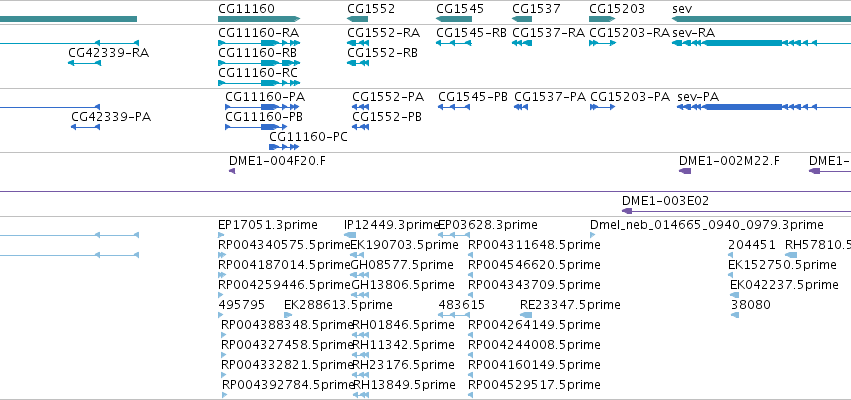851x400 pixels.
Task: Click EST RH01846.5prime
Action: pos(360,335)
